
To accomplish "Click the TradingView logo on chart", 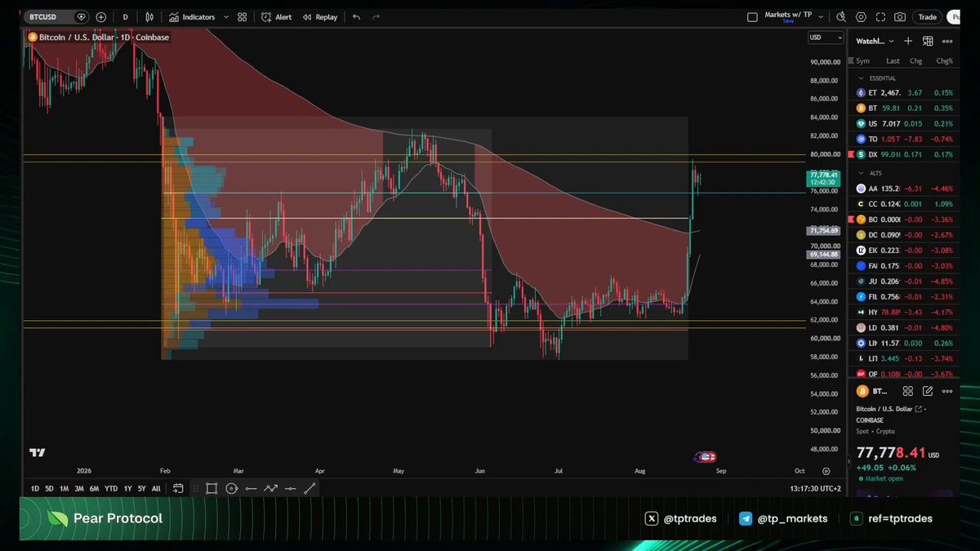I will (x=37, y=452).
